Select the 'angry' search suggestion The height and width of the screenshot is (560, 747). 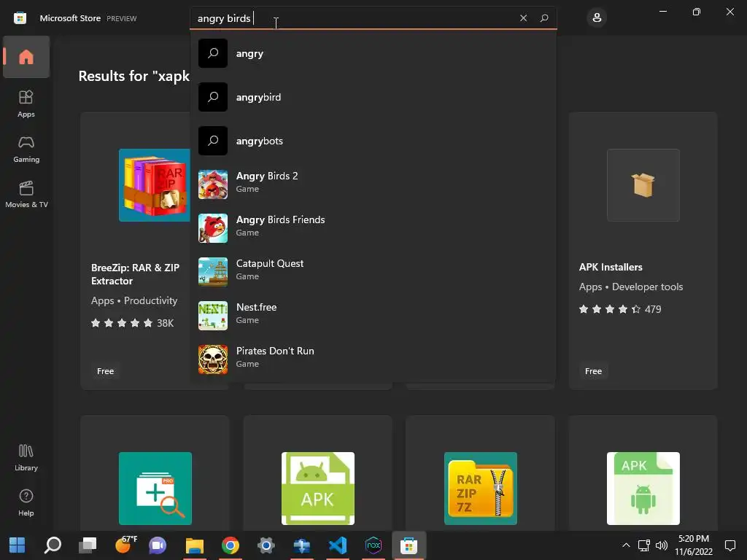(x=373, y=53)
